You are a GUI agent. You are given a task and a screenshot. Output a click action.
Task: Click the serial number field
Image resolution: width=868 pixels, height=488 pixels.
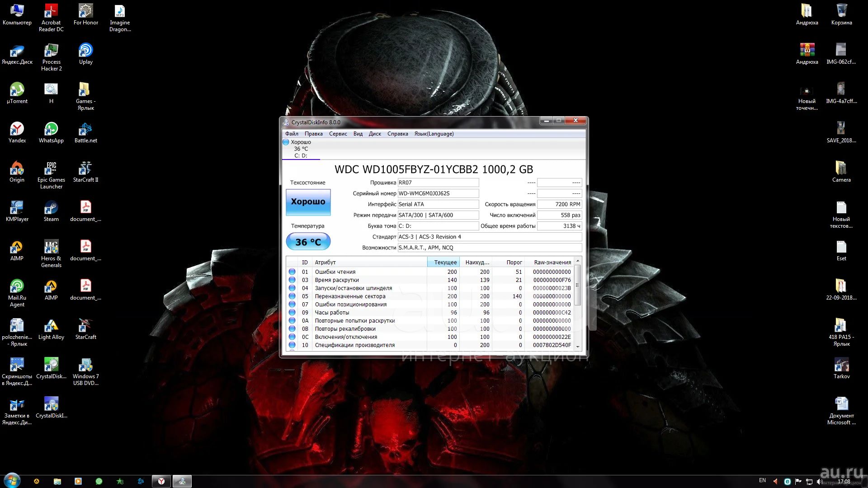(438, 193)
